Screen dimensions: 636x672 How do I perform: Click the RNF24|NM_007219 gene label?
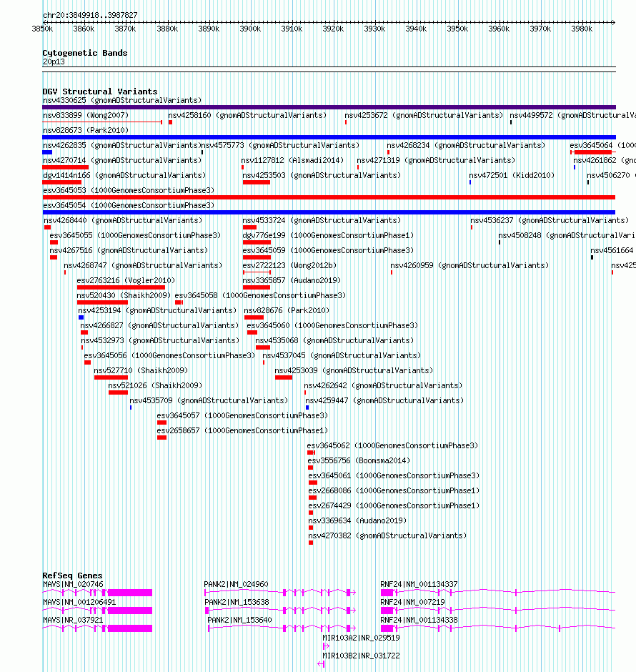[412, 602]
